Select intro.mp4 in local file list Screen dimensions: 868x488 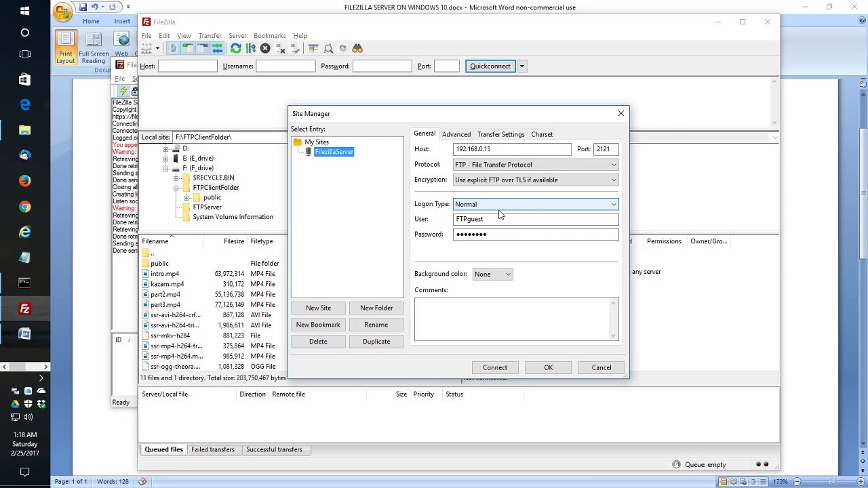click(165, 274)
